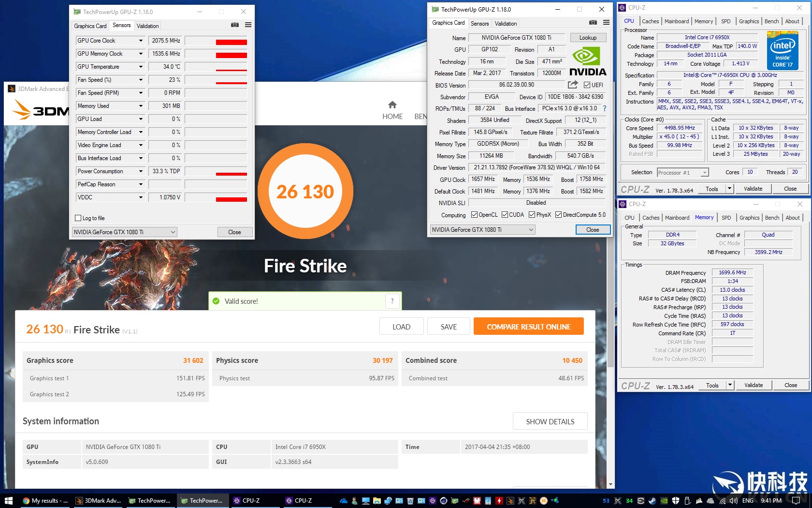
Task: Click the VDDC red sensor graph
Action: 216,197
